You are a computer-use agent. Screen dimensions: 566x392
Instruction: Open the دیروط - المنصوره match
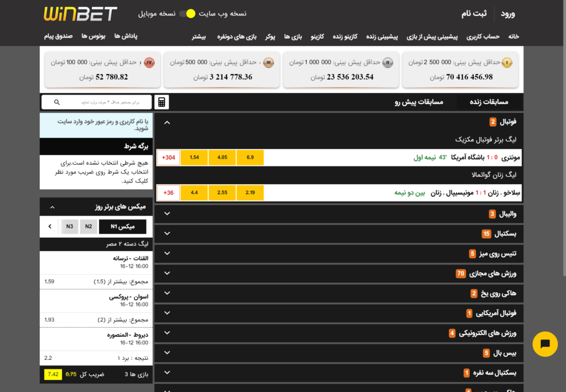(x=128, y=335)
